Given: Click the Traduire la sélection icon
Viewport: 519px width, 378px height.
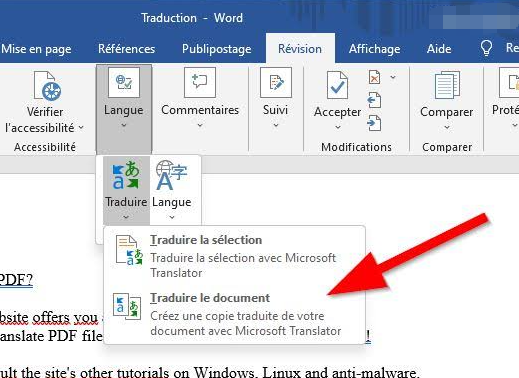Looking at the screenshot, I should pos(129,250).
